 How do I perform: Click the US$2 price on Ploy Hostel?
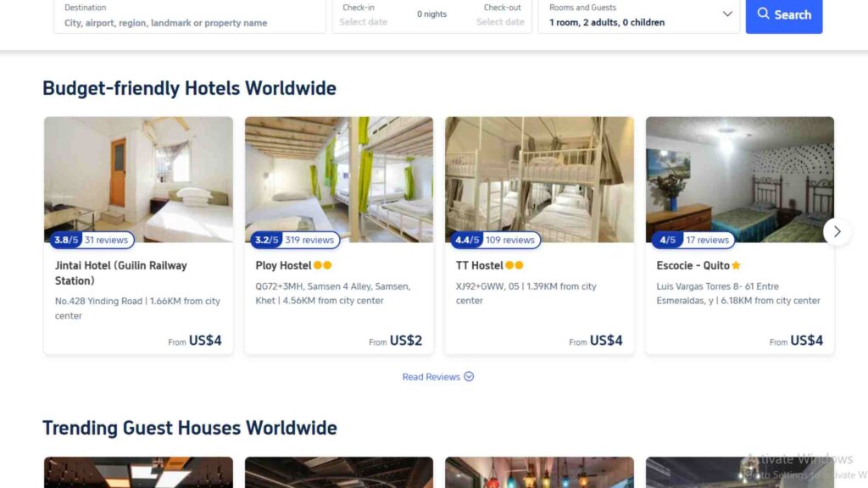pos(406,341)
